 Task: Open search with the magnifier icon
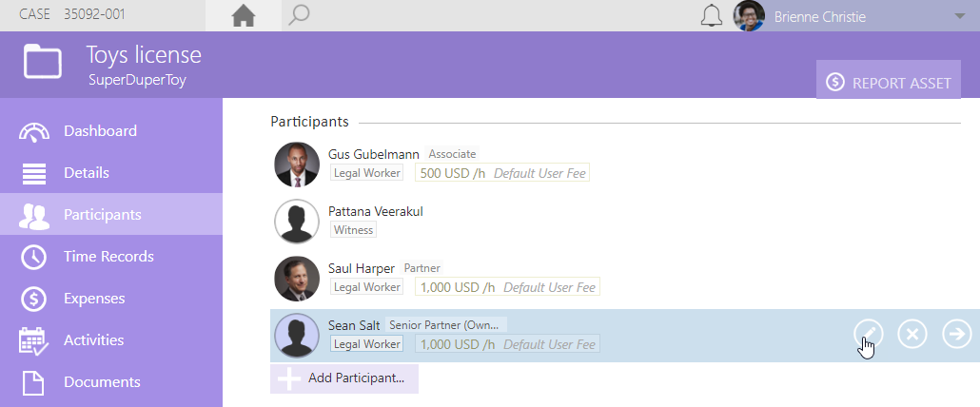pyautogui.click(x=299, y=15)
